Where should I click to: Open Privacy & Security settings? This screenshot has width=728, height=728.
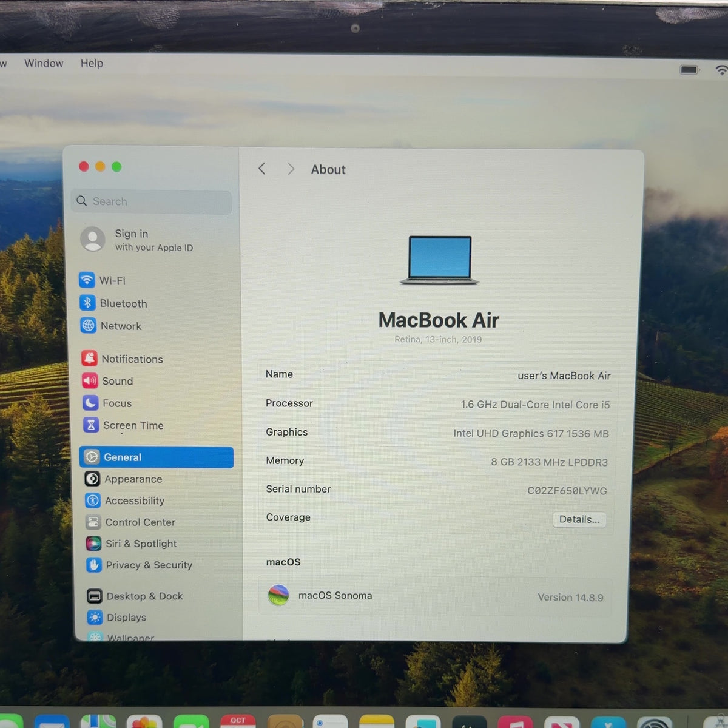(139, 565)
